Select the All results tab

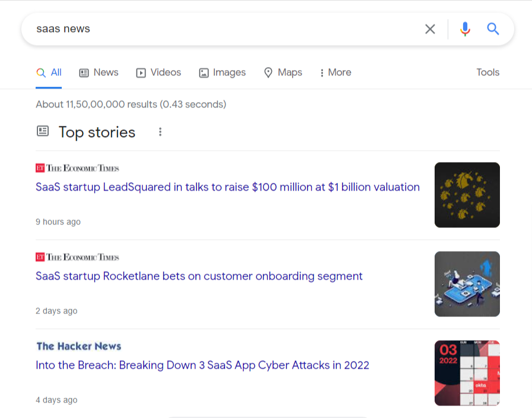[x=49, y=72]
